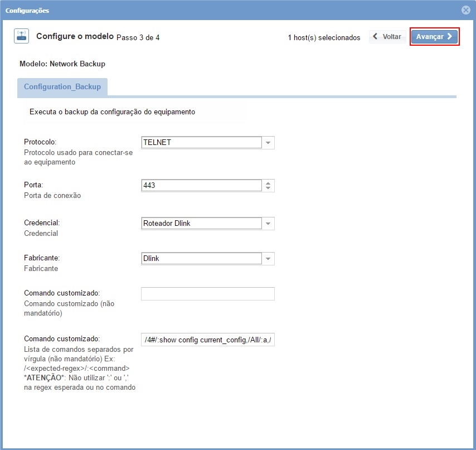This screenshot has width=476, height=450.
Task: Click the 'Modelo: Network Backup' label
Action: 62,64
